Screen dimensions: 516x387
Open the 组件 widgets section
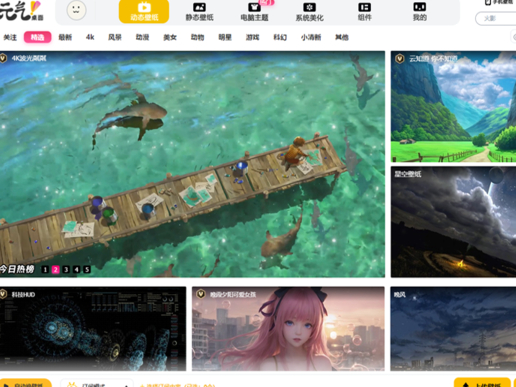coord(364,12)
